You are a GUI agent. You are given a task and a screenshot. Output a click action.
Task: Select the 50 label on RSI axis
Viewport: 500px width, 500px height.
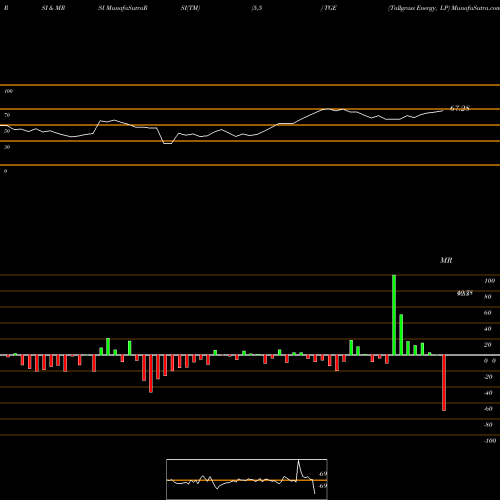point(7,131)
